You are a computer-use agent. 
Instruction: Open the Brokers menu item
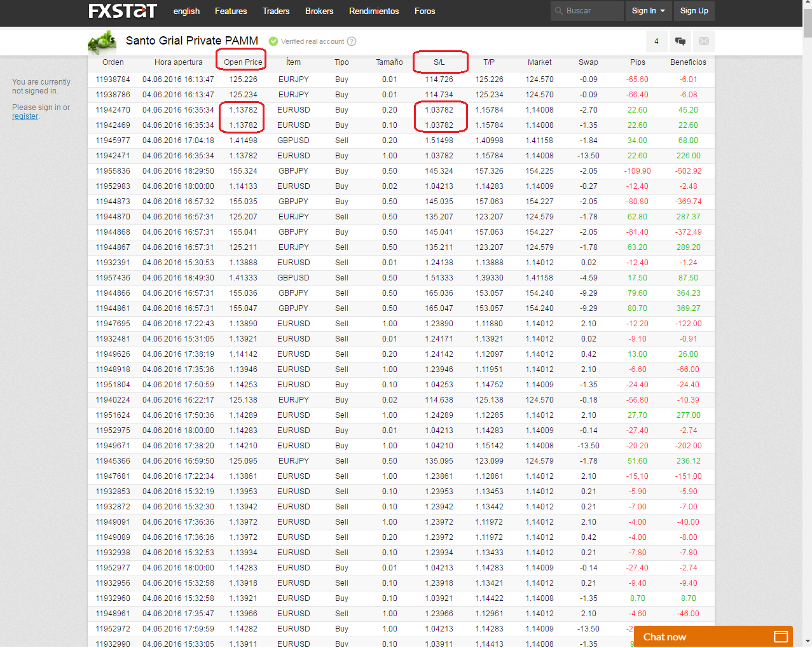pos(319,11)
